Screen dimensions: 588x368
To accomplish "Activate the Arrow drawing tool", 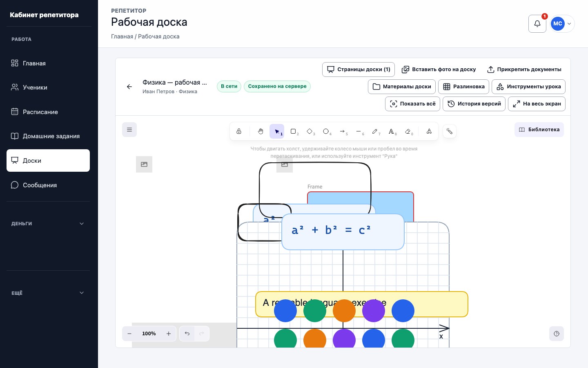I will pyautogui.click(x=343, y=131).
